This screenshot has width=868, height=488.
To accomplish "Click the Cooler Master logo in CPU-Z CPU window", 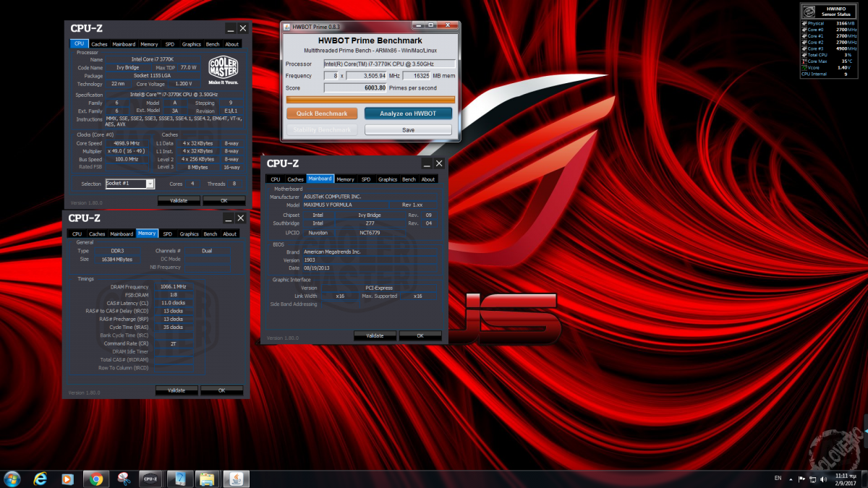I will pos(224,71).
